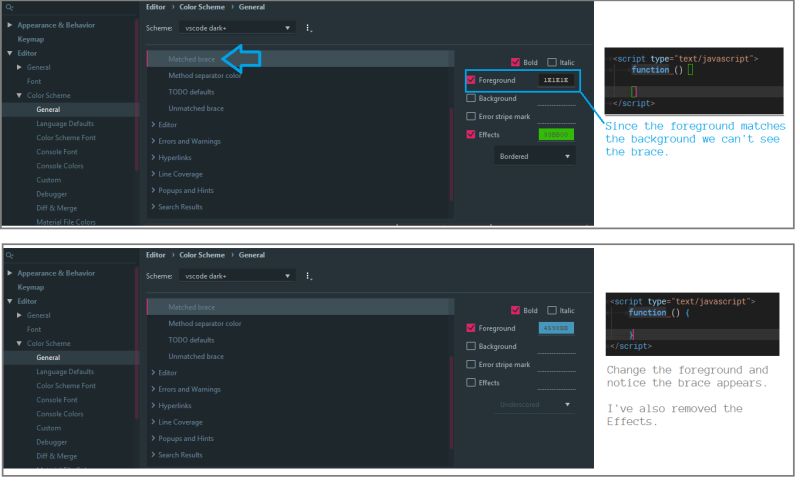Toggle Foreground checkbox beside the blue swatch
The width and height of the screenshot is (800, 482).
click(471, 328)
